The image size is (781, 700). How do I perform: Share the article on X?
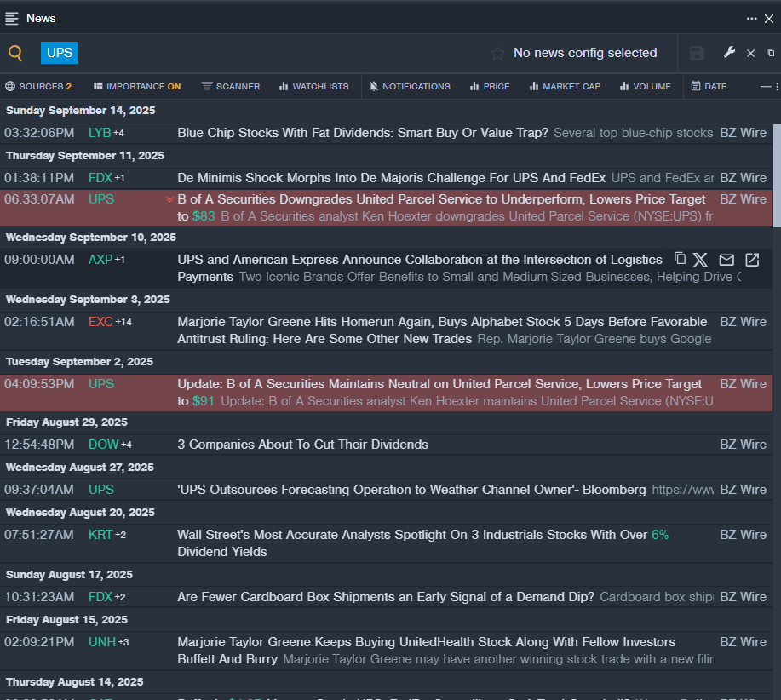point(700,260)
